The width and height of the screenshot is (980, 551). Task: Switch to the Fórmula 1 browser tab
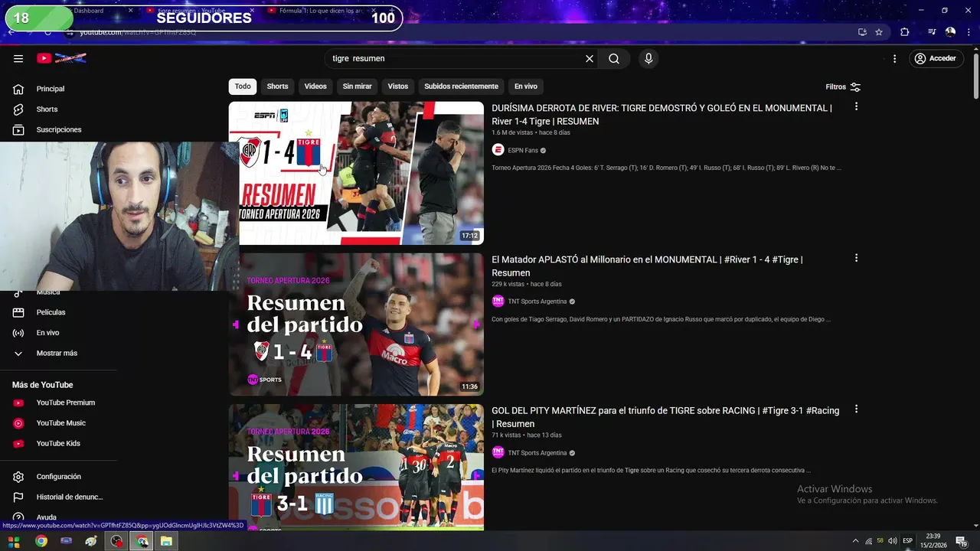322,11
